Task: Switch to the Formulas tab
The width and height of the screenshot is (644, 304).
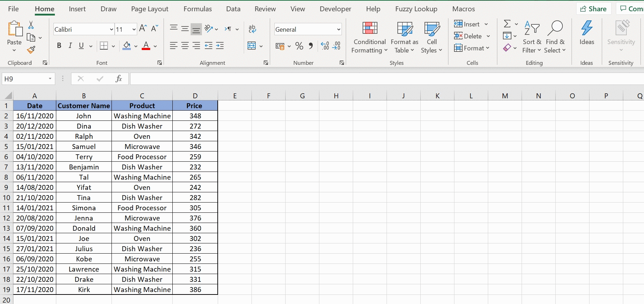Action: coord(197,9)
